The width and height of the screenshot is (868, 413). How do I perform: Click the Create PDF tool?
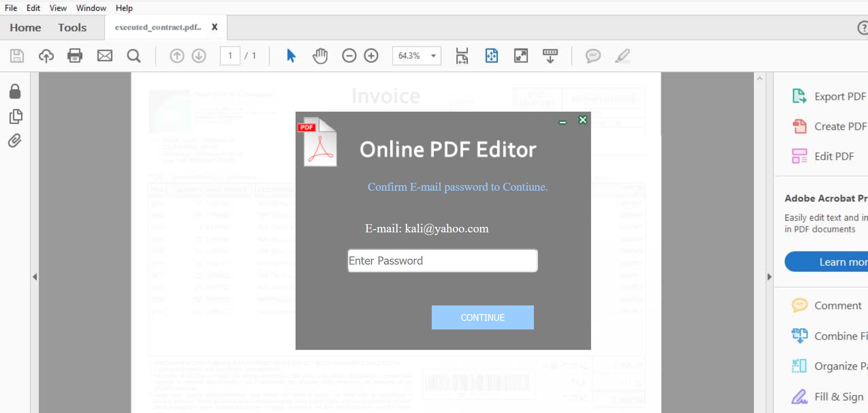pos(829,126)
